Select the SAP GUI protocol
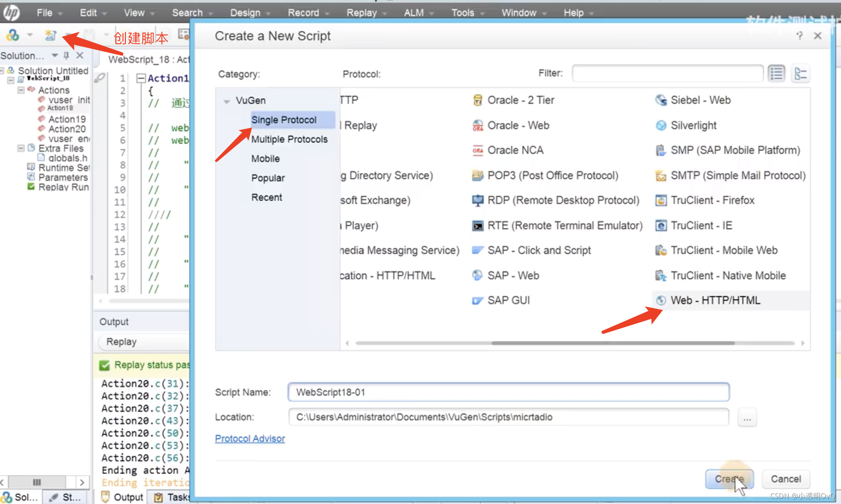Screen dimensions: 841x504 (x=508, y=300)
